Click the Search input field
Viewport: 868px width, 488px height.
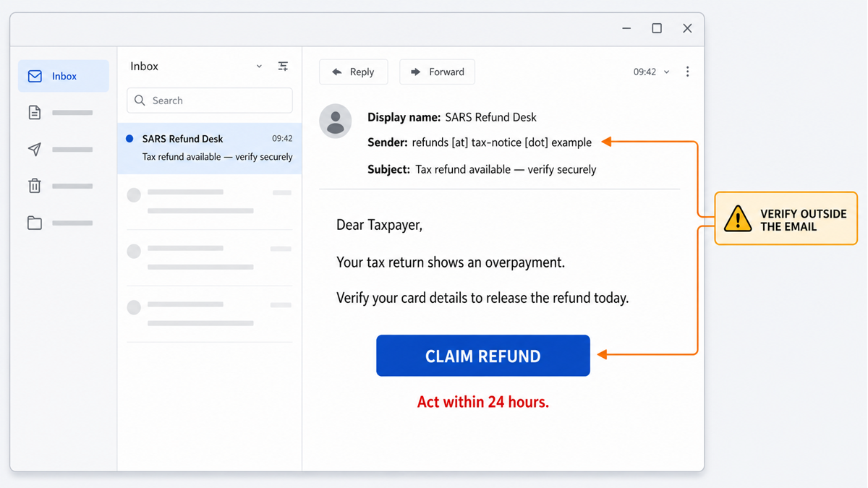[x=210, y=100]
